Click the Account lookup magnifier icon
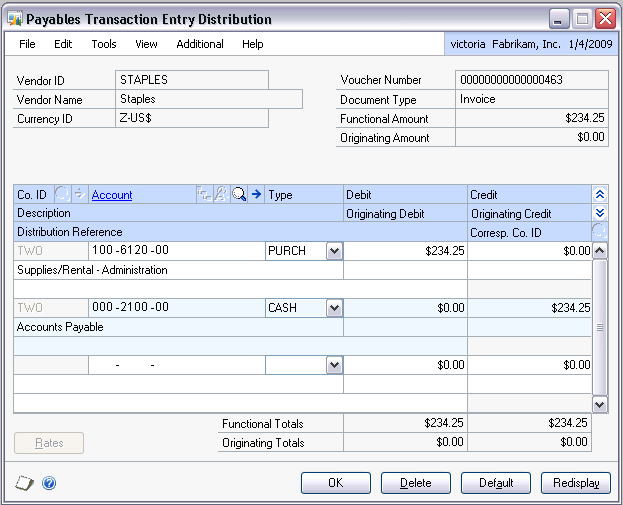This screenshot has width=623, height=505. click(x=239, y=195)
